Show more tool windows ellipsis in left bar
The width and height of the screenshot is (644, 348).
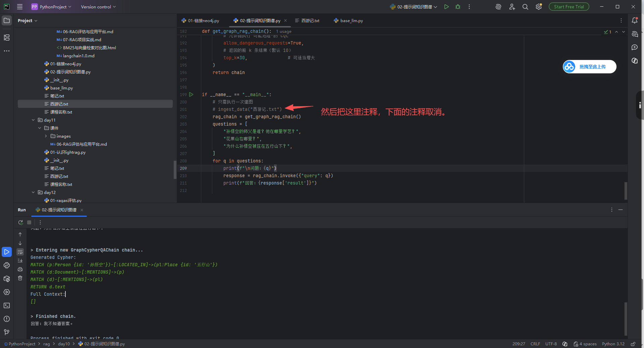7,51
